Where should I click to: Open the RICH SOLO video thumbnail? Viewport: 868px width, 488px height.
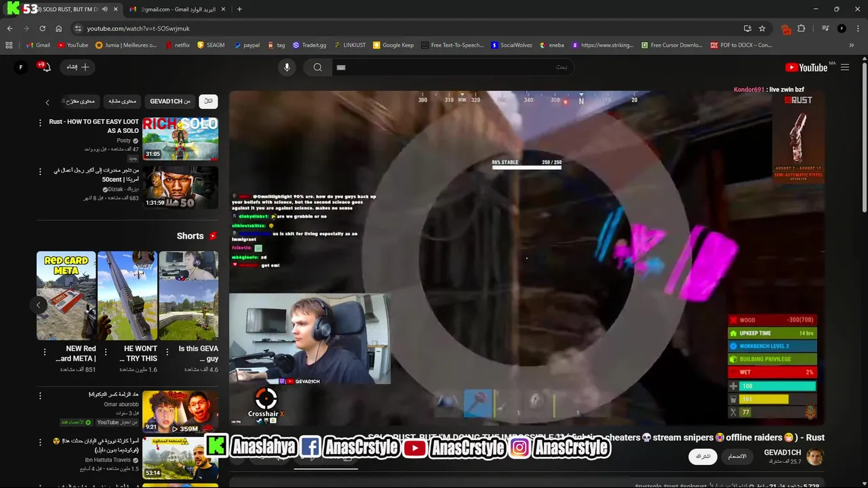tap(180, 139)
